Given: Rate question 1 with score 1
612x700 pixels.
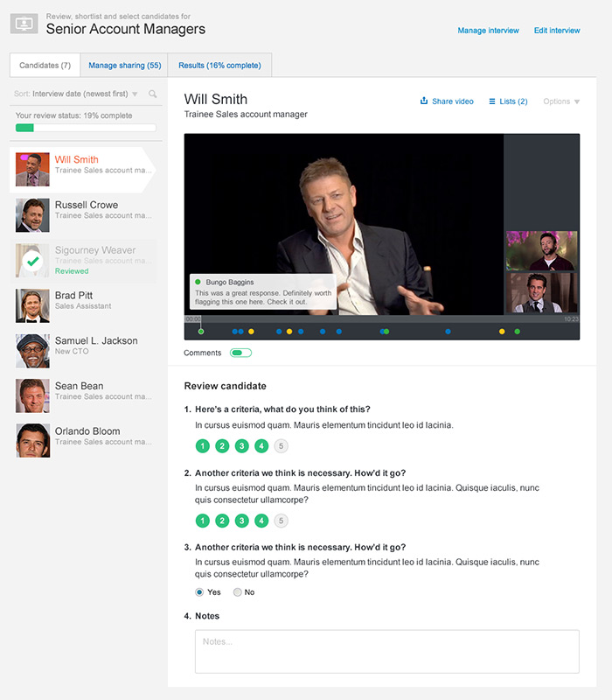Looking at the screenshot, I should click(x=203, y=445).
